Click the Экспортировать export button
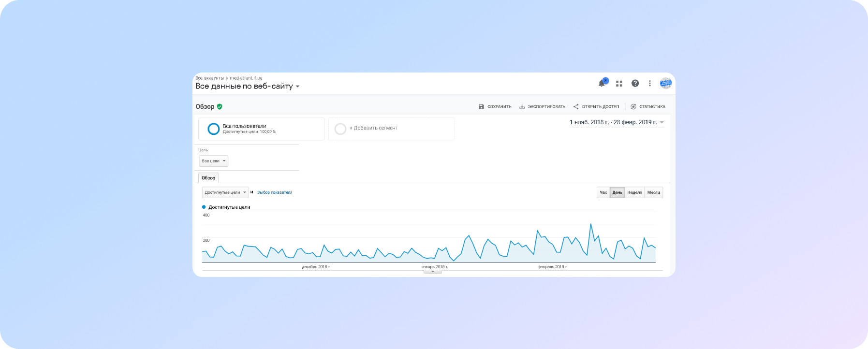Viewport: 868px width, 349px height. point(542,107)
